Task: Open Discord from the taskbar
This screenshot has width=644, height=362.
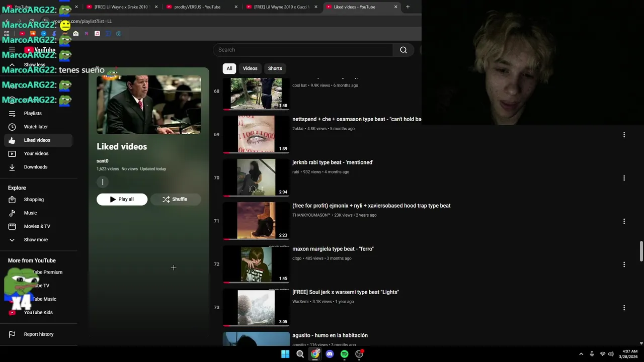Action: [330, 354]
